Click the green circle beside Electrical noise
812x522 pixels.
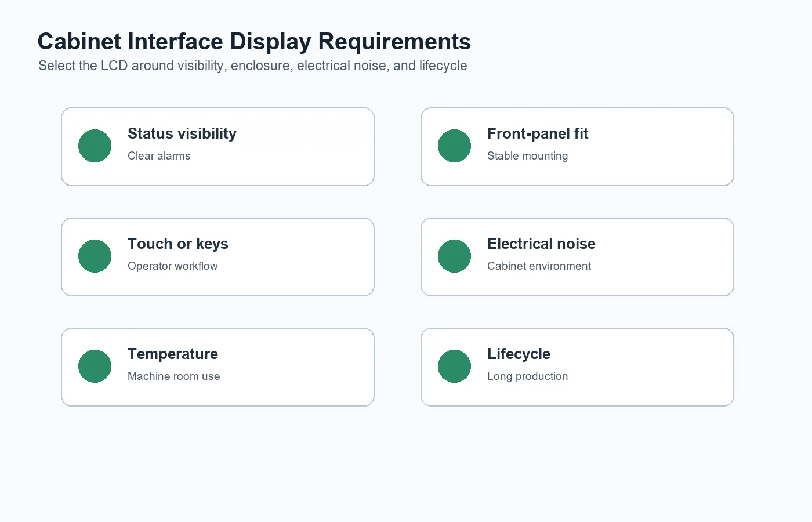(454, 256)
